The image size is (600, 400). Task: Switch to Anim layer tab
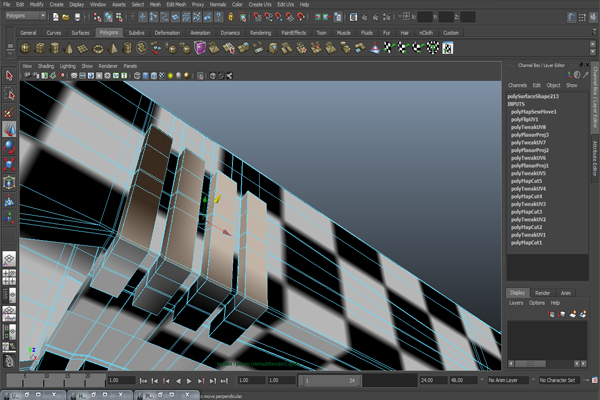(x=566, y=293)
